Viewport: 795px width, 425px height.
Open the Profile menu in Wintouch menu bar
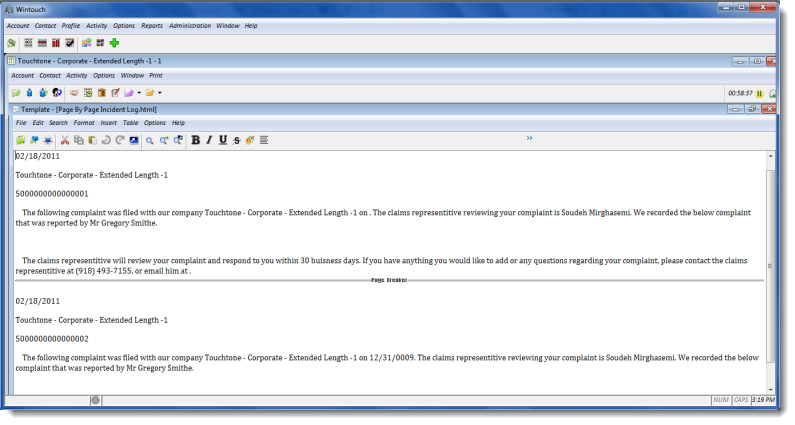[x=70, y=26]
